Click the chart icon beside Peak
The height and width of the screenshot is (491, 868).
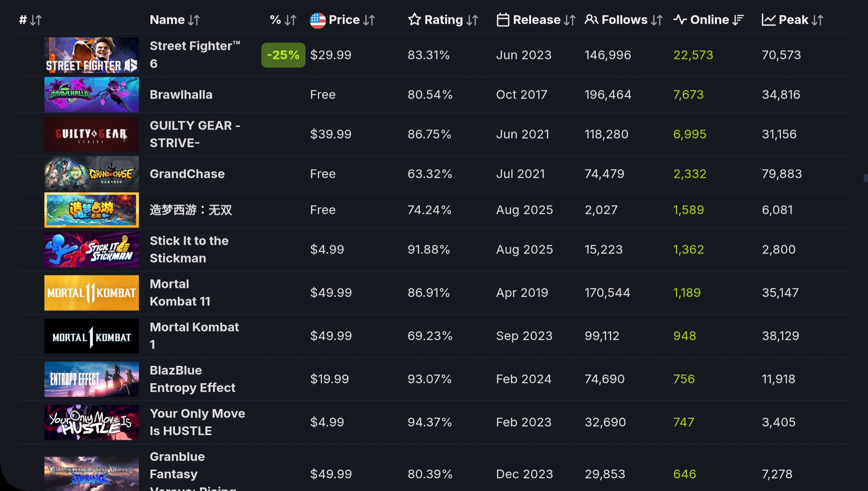768,20
